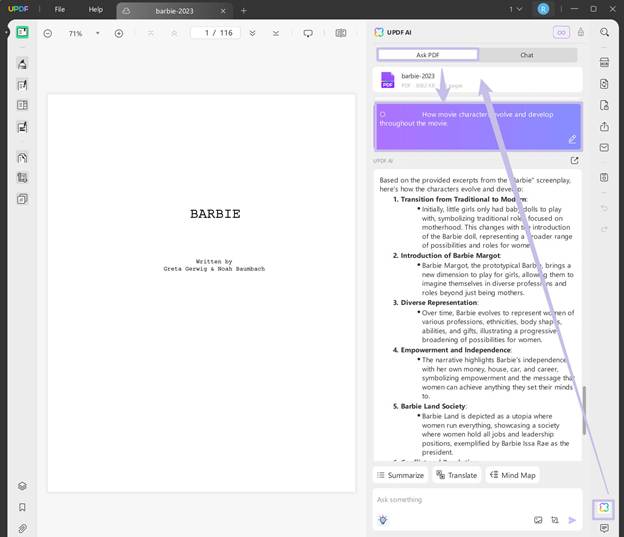The image size is (624, 537).
Task: Toggle the infinity mode button in UPDF AI
Action: 562,32
